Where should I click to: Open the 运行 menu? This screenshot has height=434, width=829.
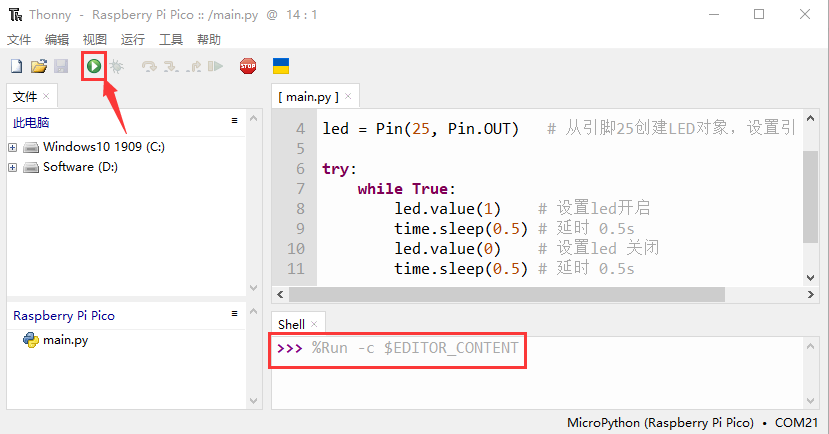click(133, 40)
